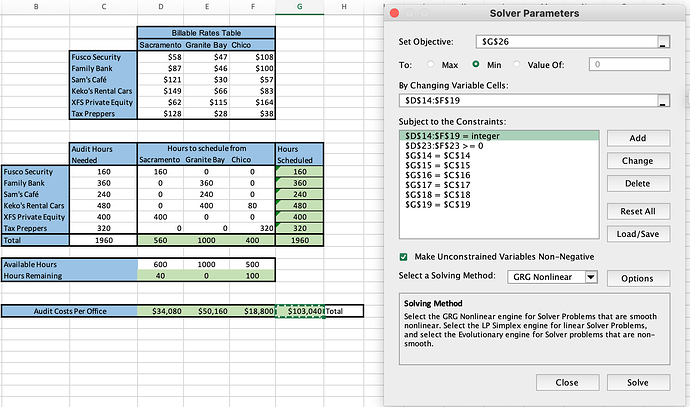Click the Add constraint button
Viewport: 690px width, 407px height.
click(x=638, y=138)
